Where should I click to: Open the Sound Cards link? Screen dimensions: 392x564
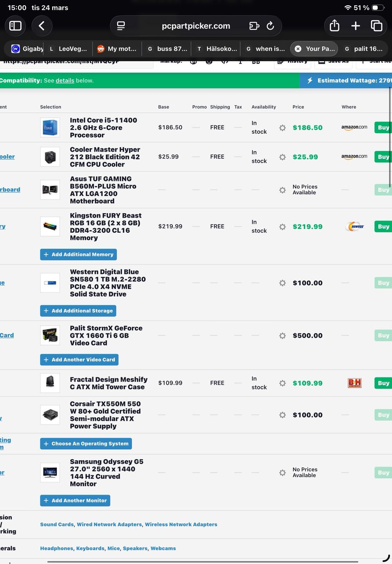click(x=57, y=524)
